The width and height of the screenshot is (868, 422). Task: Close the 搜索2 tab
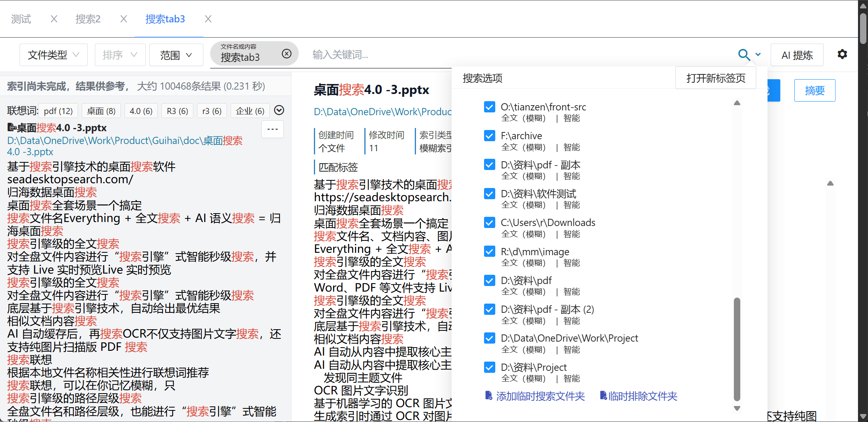click(x=124, y=19)
